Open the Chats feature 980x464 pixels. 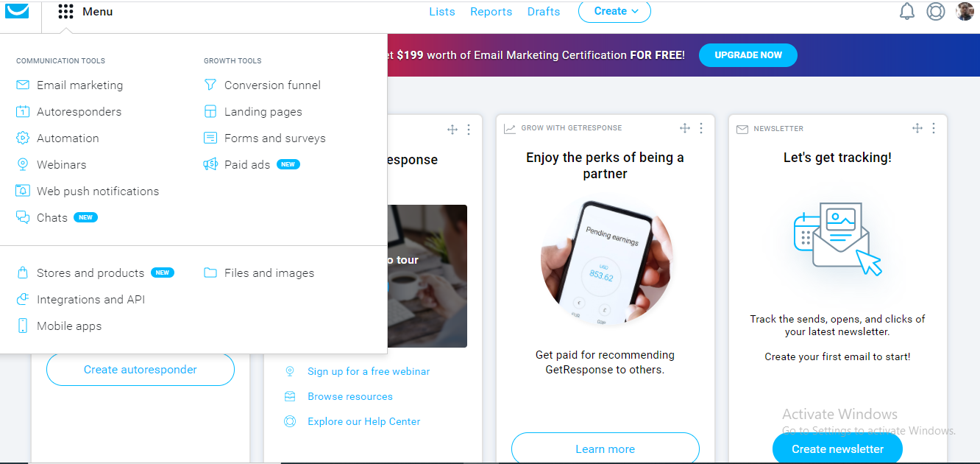(52, 217)
